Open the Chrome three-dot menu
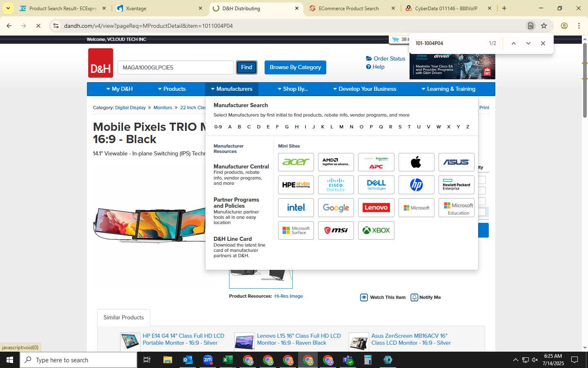Image resolution: width=588 pixels, height=368 pixels. [x=579, y=26]
